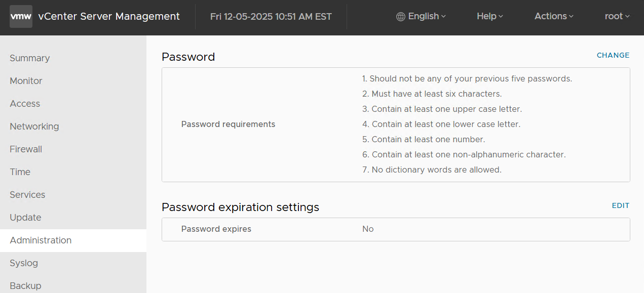This screenshot has width=644, height=293.
Task: Click EDIT for password expiration settings
Action: (621, 205)
